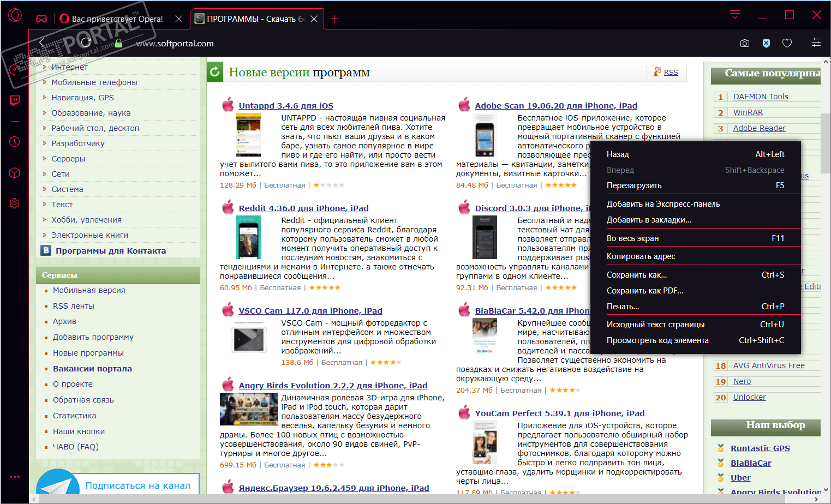
Task: Click the Reddit app thumbnail
Action: [x=248, y=237]
